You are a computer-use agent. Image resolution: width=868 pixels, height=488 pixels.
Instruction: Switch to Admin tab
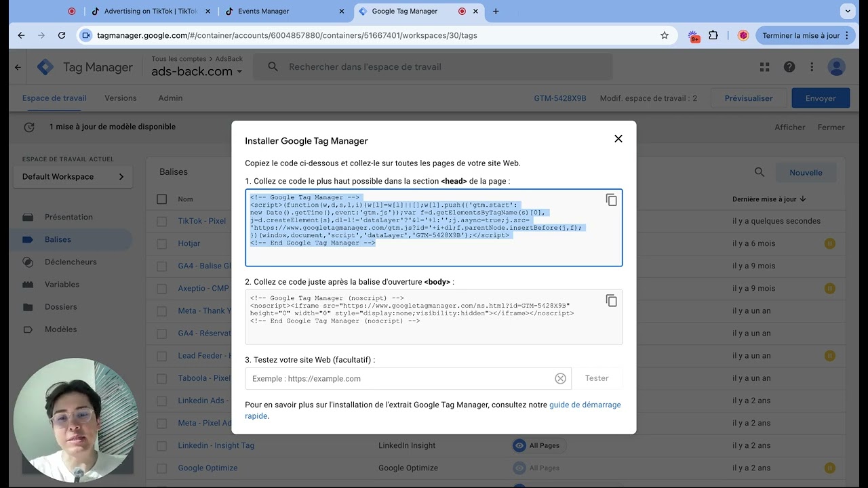pos(170,98)
